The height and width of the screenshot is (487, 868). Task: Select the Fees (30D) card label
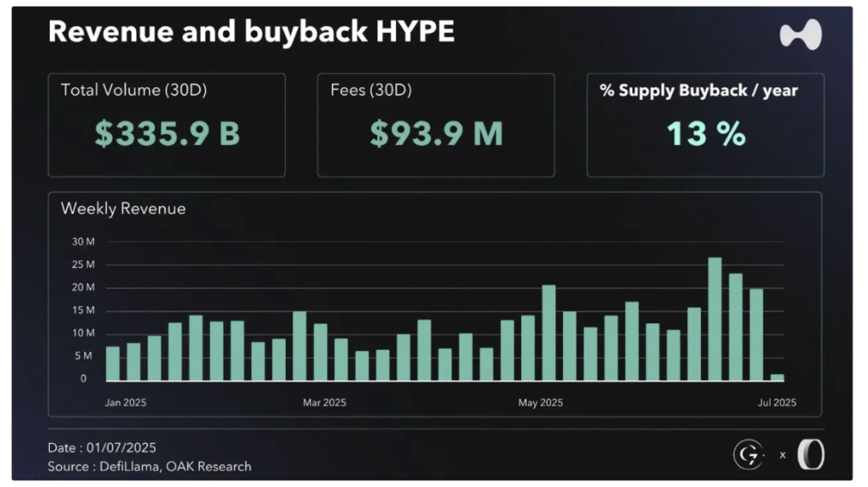[371, 90]
